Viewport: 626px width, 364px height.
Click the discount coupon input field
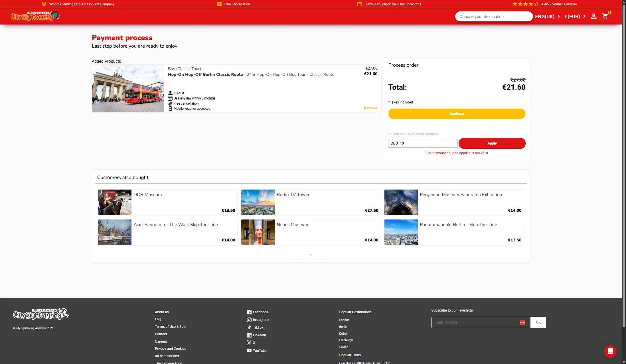click(423, 143)
